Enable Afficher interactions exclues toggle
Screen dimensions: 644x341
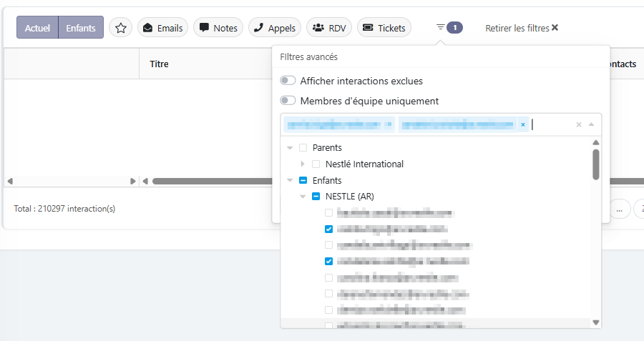pos(288,81)
